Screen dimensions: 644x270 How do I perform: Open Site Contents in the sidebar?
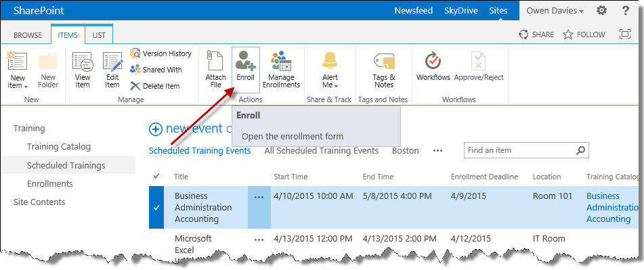(x=39, y=202)
